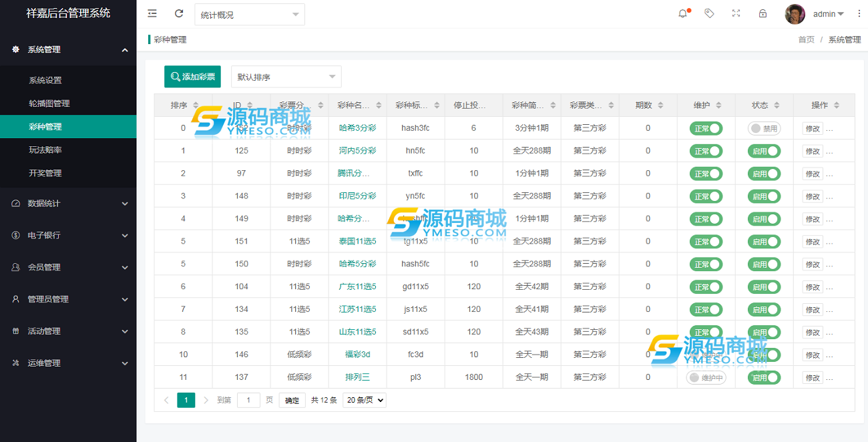The width and height of the screenshot is (868, 442).
Task: Expand the 数据统计 sidebar menu
Action: (x=68, y=204)
